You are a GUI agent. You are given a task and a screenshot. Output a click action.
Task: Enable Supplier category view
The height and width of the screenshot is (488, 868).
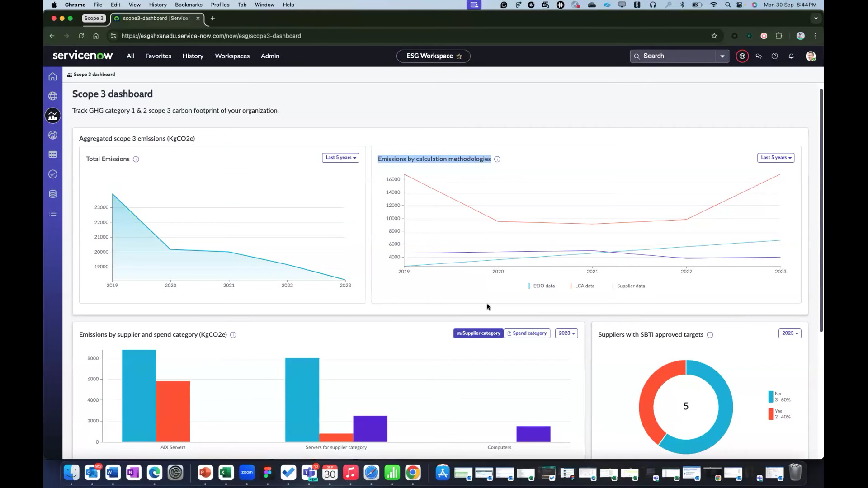tap(478, 333)
